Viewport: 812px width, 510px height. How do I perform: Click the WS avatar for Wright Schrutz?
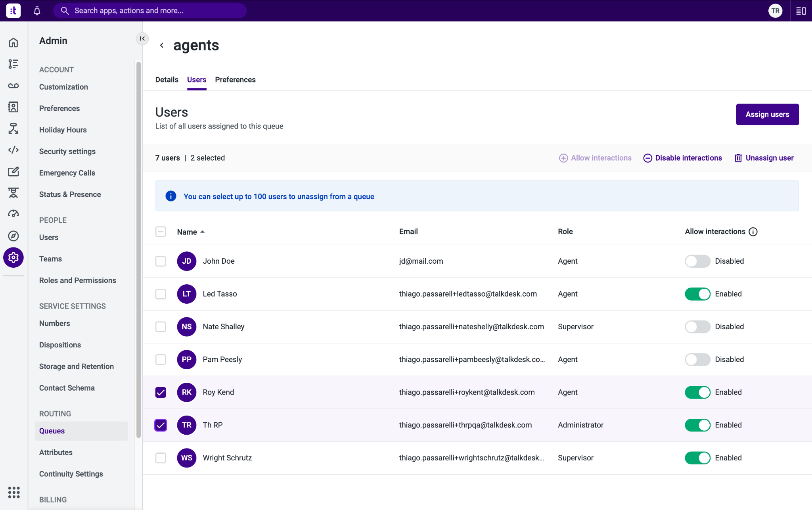[x=187, y=458]
